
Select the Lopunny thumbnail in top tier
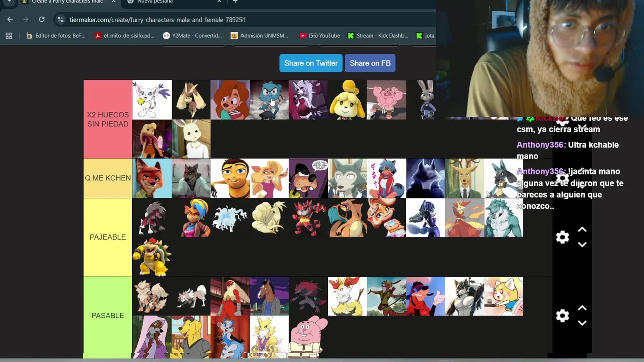[x=191, y=100]
